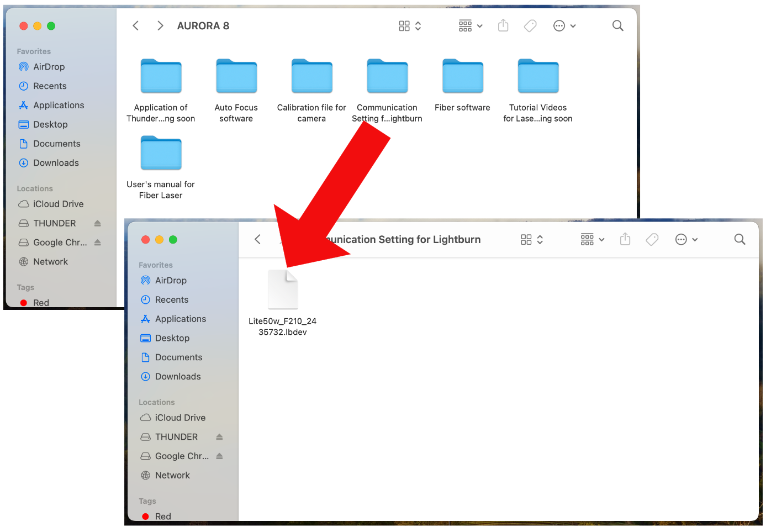Eject Google Chrome volume in AURORA 8 sidebar

(x=98, y=243)
